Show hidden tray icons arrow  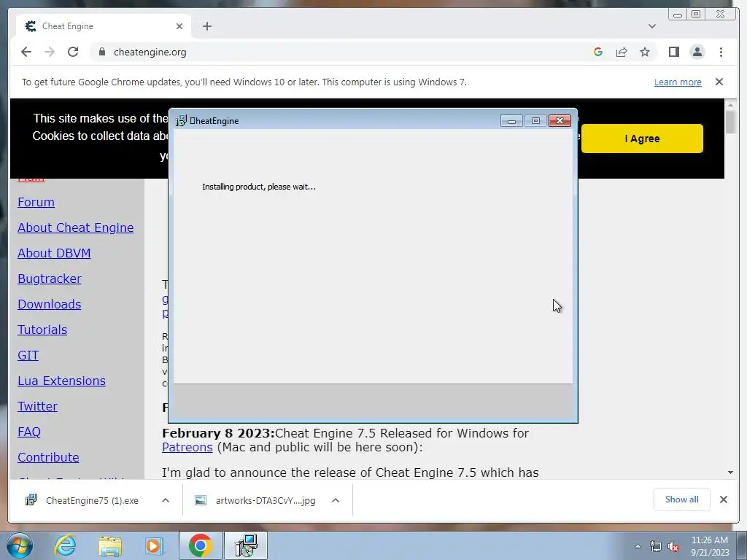pos(638,547)
